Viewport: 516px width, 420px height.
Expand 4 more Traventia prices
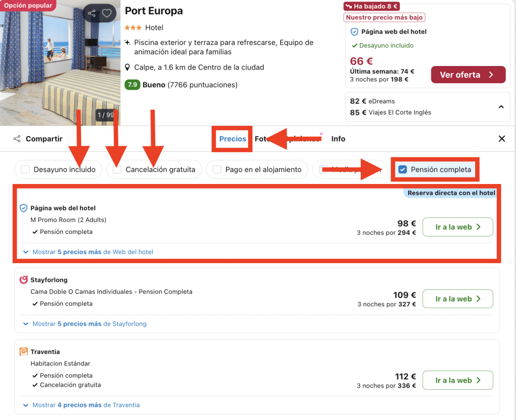81,405
